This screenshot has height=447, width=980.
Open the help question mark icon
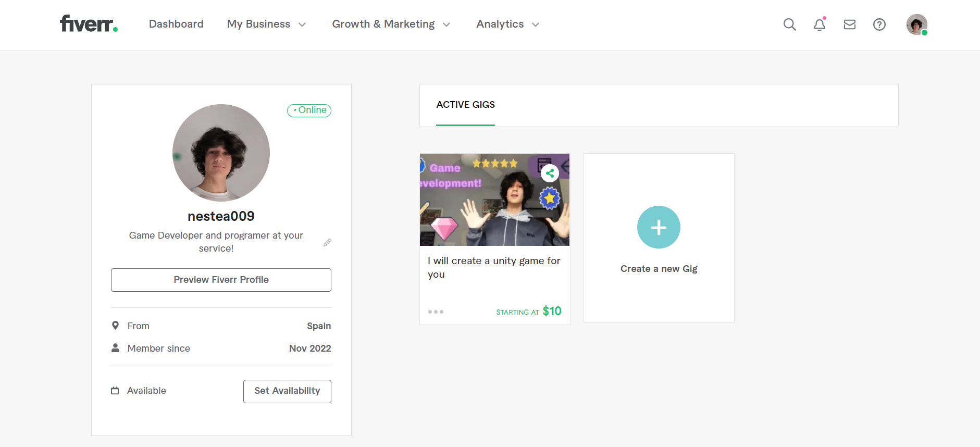[879, 24]
